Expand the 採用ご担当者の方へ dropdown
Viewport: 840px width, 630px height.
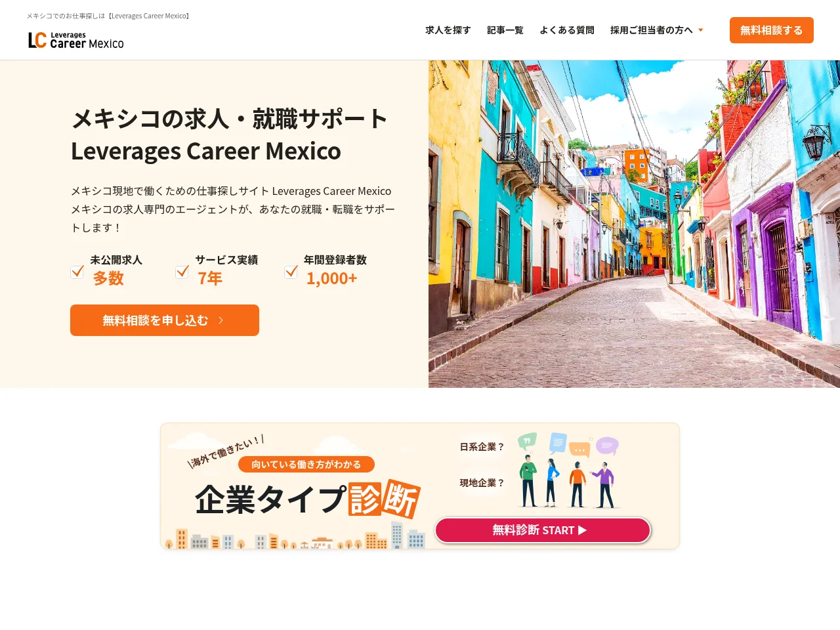click(657, 30)
